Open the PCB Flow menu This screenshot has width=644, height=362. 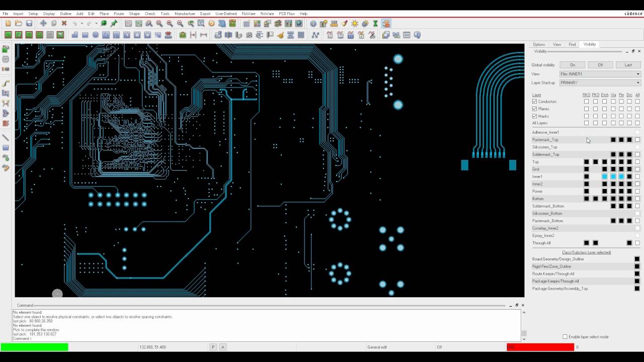tap(287, 14)
